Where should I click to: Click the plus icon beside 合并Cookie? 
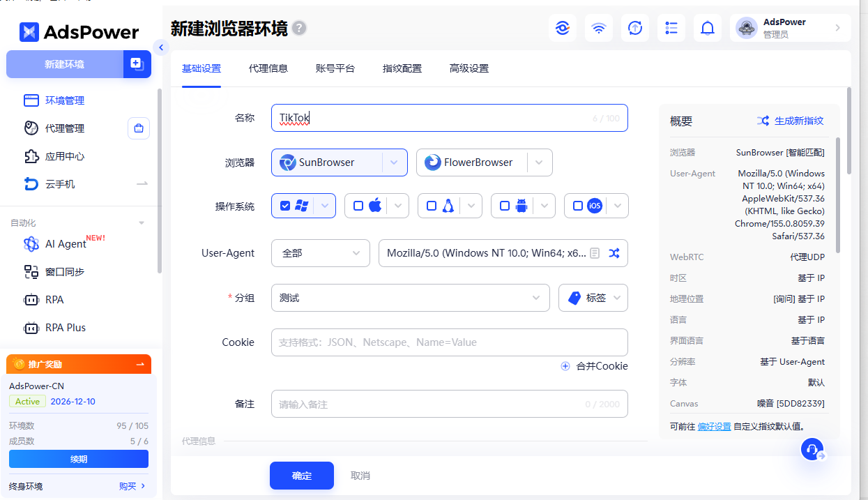[565, 366]
